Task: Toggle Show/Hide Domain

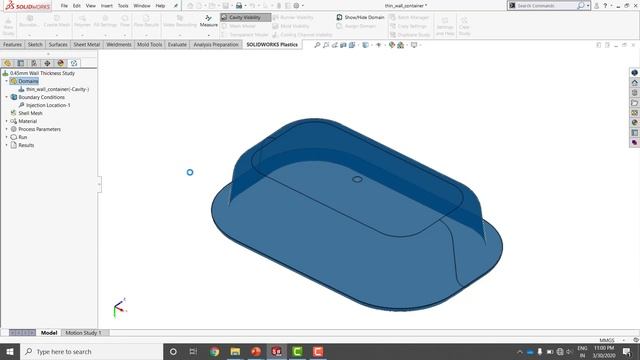Action: click(360, 17)
